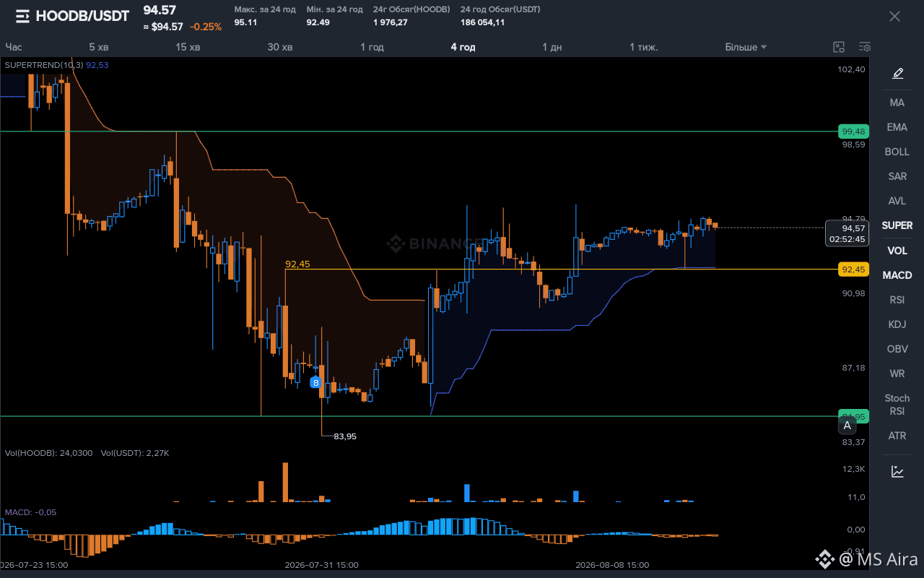The width and height of the screenshot is (924, 578).
Task: Switch to the 1 дн interval
Action: [552, 47]
